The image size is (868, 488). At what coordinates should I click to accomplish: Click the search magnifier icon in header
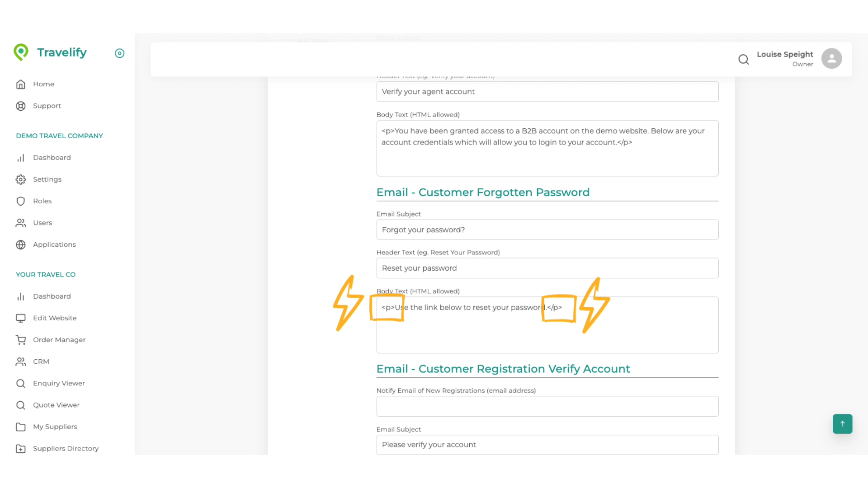pos(743,59)
